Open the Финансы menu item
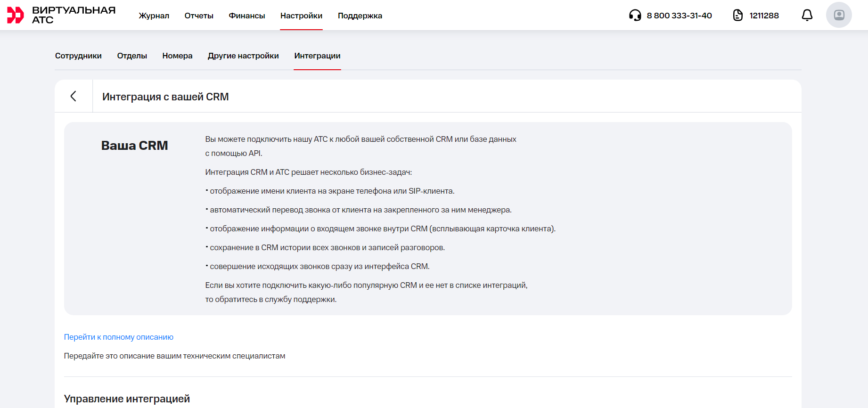 coord(247,16)
